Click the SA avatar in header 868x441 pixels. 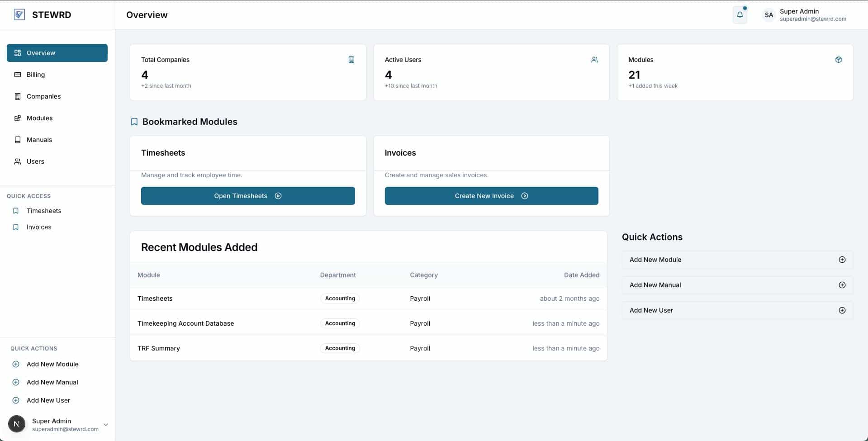[768, 15]
